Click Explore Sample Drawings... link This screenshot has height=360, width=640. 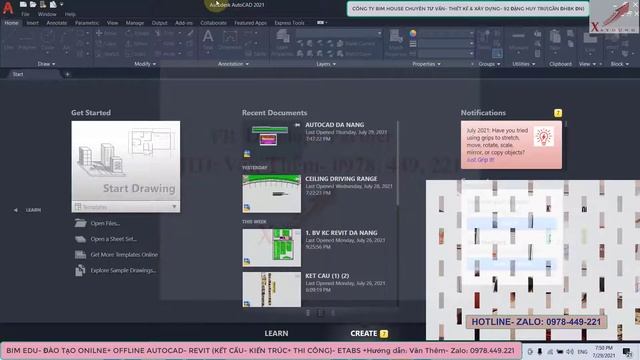click(x=123, y=270)
